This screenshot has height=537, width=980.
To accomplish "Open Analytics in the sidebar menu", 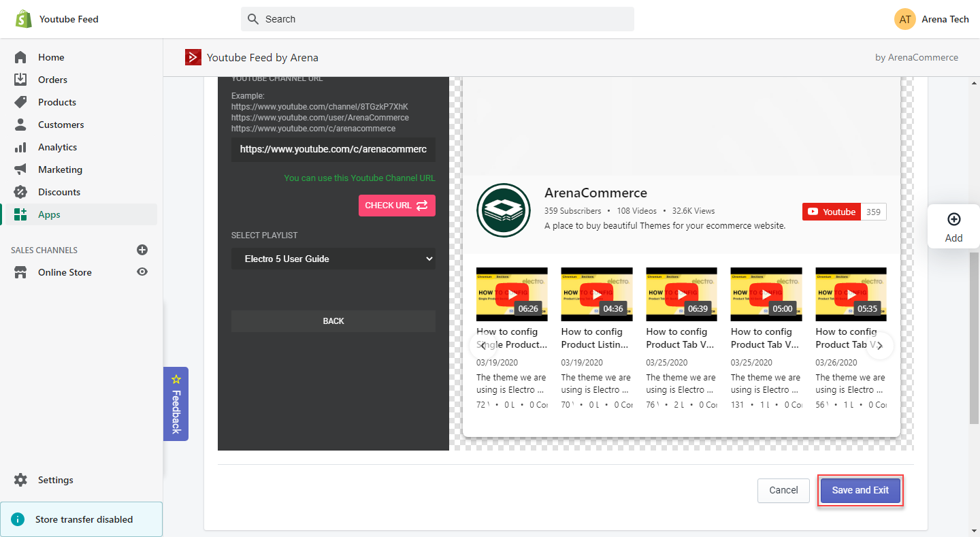I will [57, 147].
